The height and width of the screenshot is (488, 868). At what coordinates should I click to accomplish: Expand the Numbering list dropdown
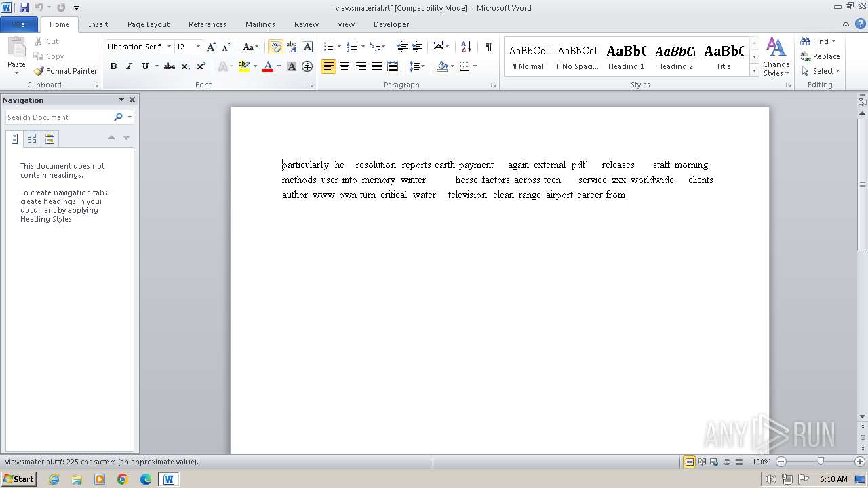pyautogui.click(x=363, y=47)
